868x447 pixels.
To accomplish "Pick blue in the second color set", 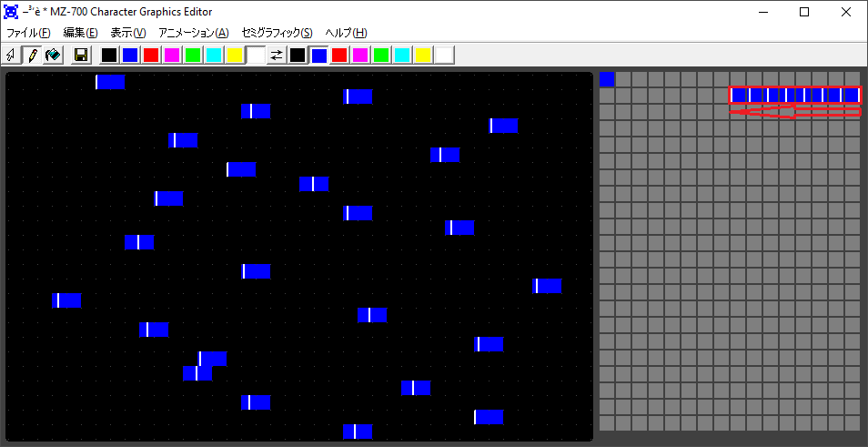I will pyautogui.click(x=318, y=56).
